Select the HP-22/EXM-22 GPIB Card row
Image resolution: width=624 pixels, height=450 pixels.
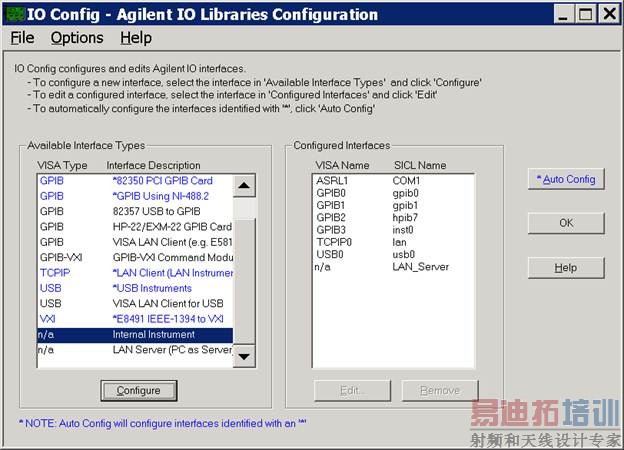coord(135,227)
